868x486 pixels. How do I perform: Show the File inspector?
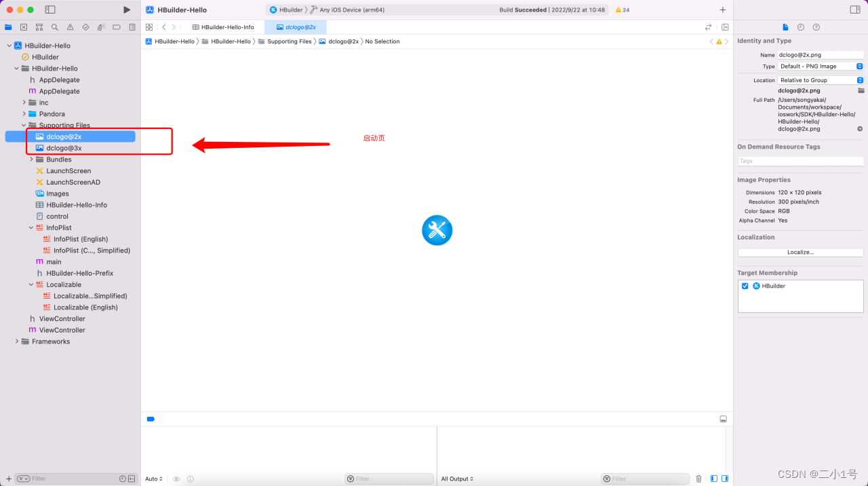785,27
